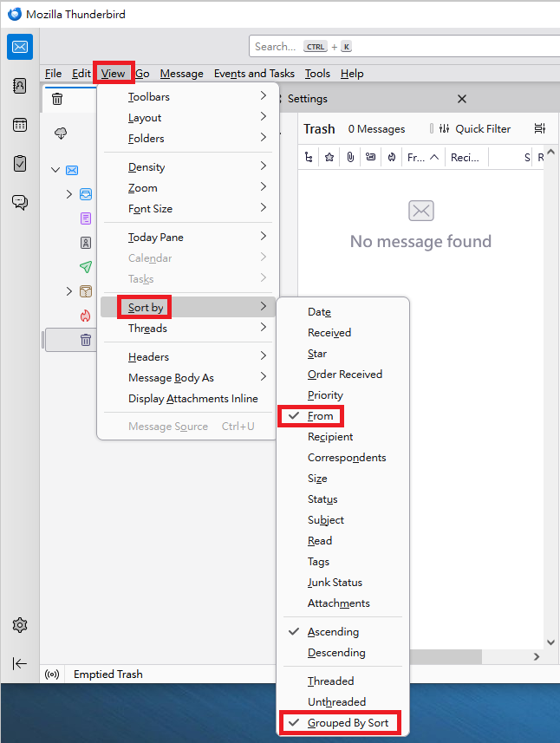
Task: Open the Go menu
Action: point(142,74)
